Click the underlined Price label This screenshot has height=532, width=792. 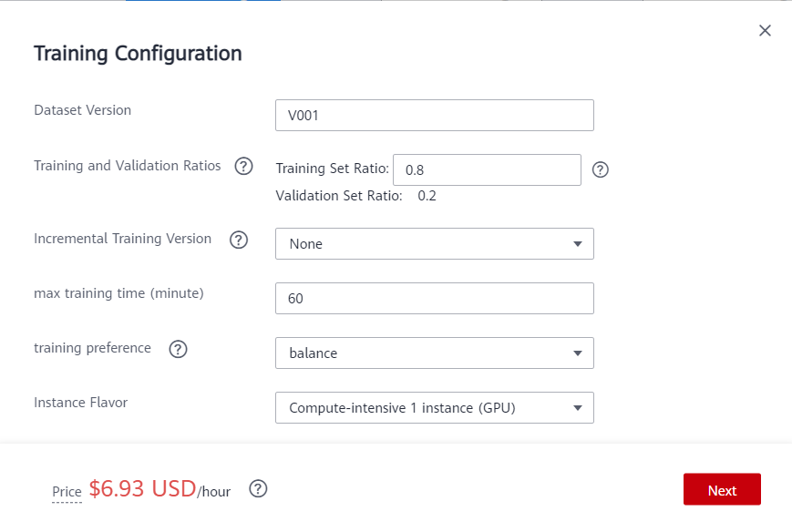(67, 492)
